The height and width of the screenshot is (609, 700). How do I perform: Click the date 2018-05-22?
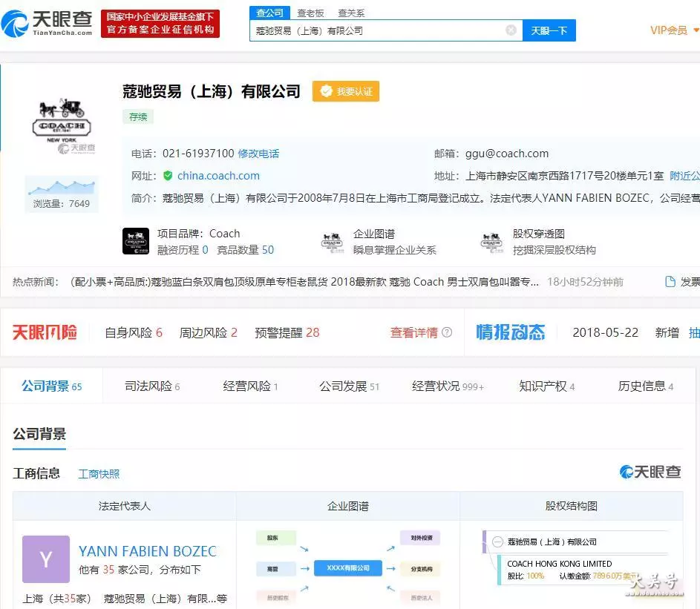606,332
